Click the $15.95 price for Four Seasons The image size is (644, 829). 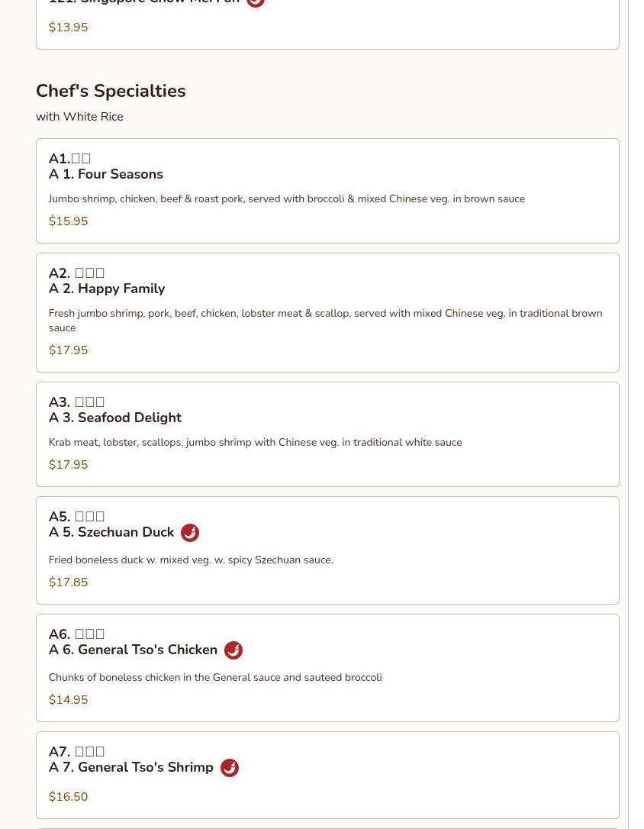68,221
